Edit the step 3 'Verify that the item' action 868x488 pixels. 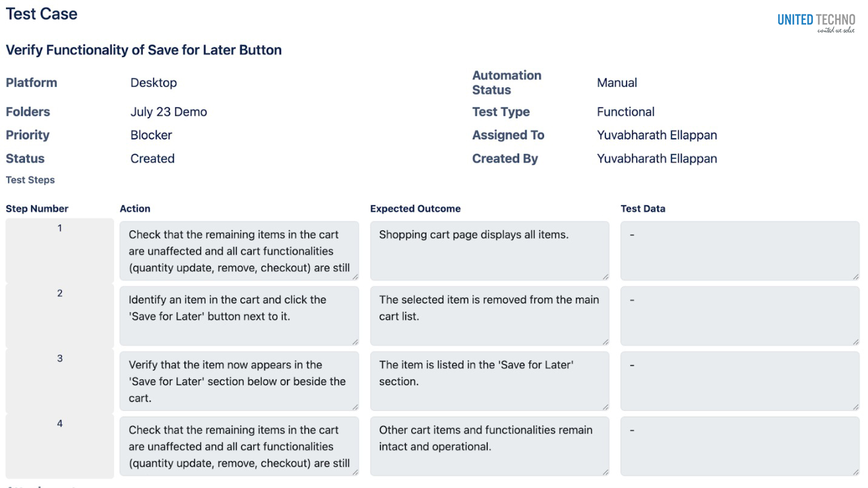pyautogui.click(x=239, y=381)
